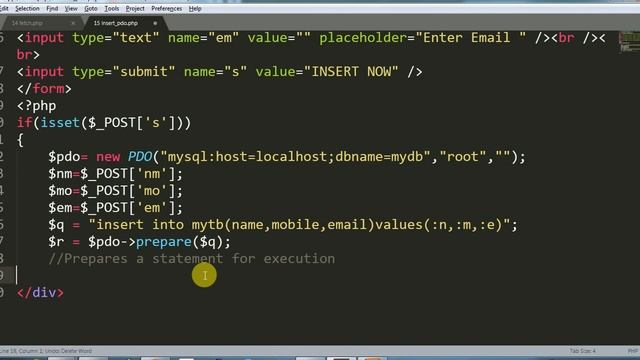640x360 pixels.
Task: Click the $em=$_POST['em']; line
Action: pyautogui.click(x=116, y=208)
